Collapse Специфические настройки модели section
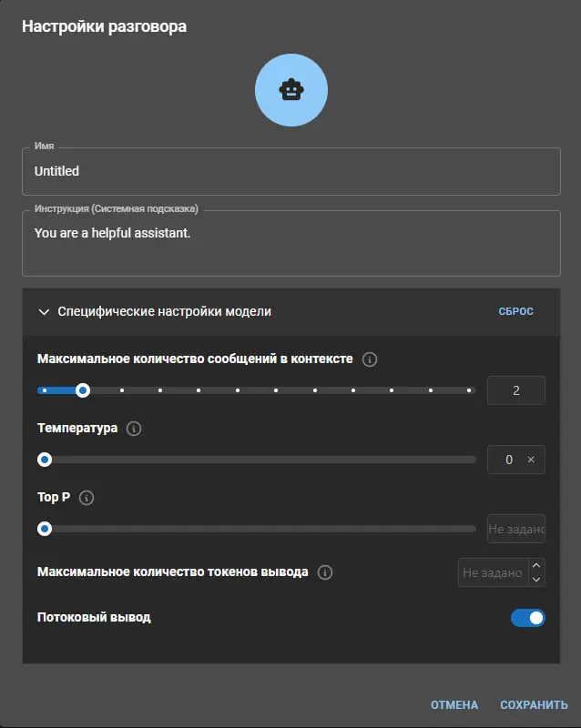581x728 pixels. 44,311
